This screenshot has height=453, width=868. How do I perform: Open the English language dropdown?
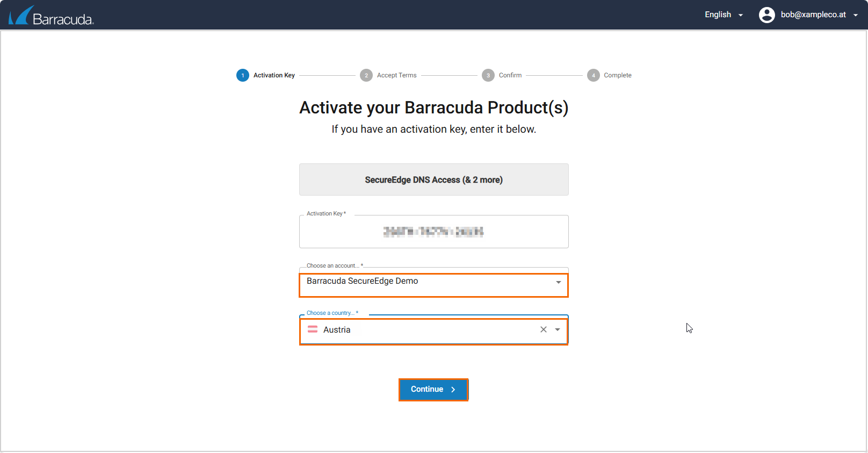click(723, 15)
